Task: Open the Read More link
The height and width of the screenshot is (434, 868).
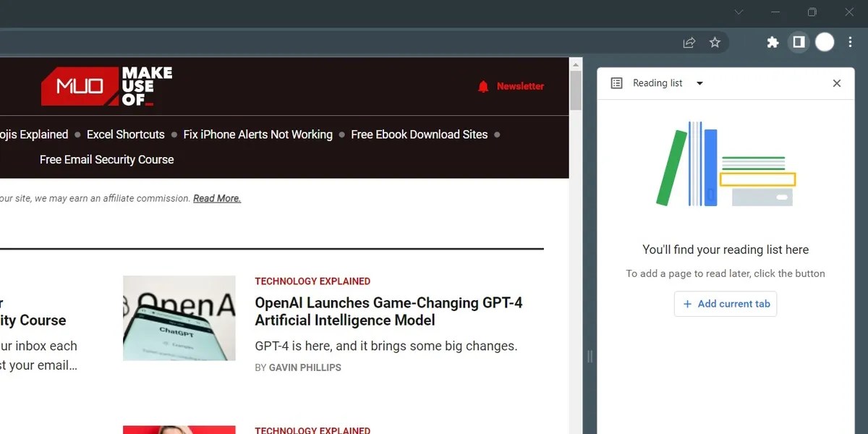Action: (216, 197)
